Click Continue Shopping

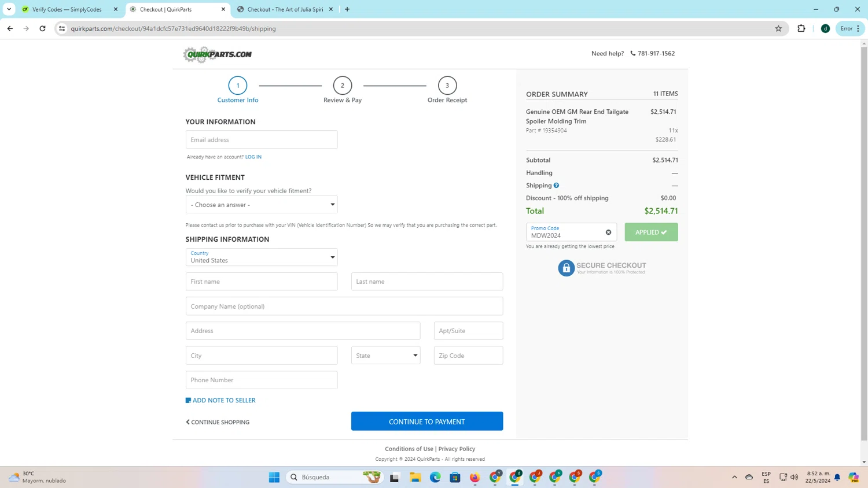coord(218,422)
